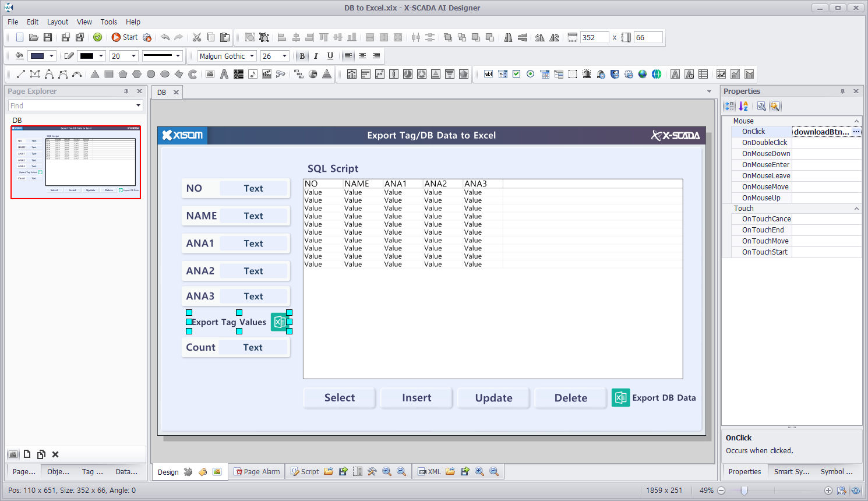
Task: Choose the radio button control tool
Action: 530,74
